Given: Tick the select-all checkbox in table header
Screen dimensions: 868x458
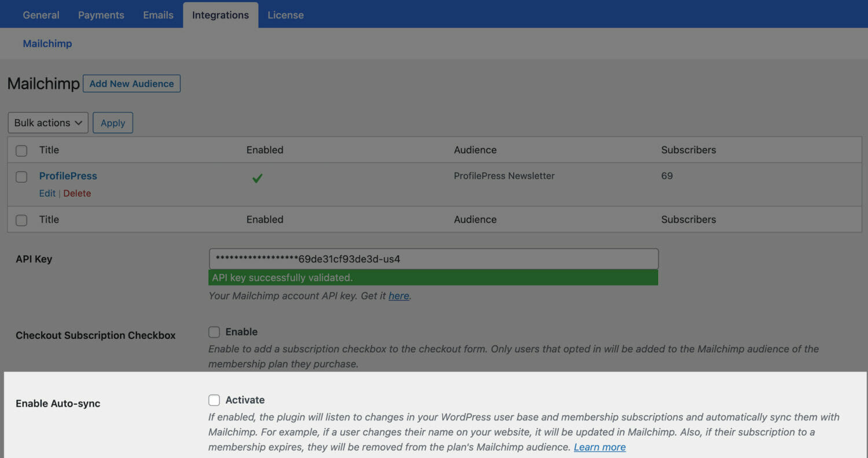Looking at the screenshot, I should 21,150.
